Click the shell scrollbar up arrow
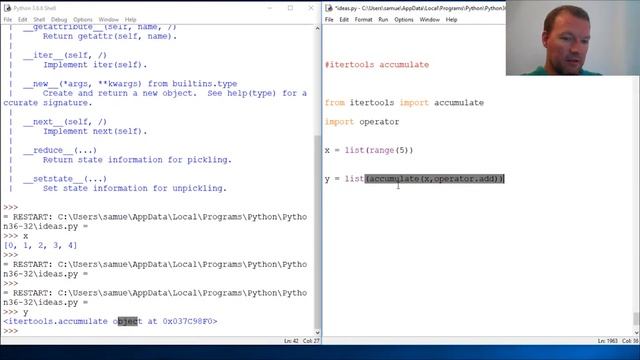Viewport: 640px width, 360px height. (x=318, y=28)
